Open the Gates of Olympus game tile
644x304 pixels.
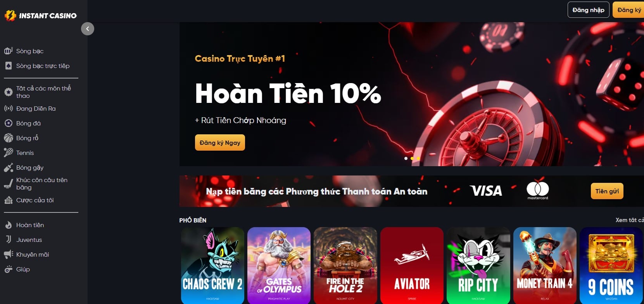pos(279,266)
